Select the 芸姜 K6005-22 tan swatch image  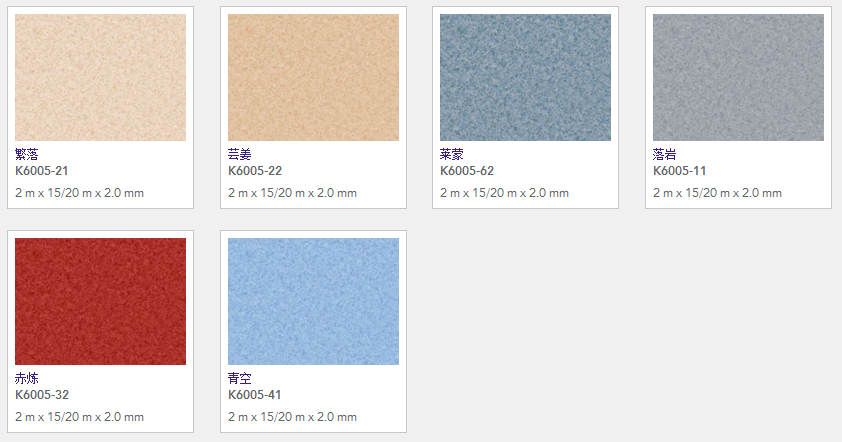314,77
